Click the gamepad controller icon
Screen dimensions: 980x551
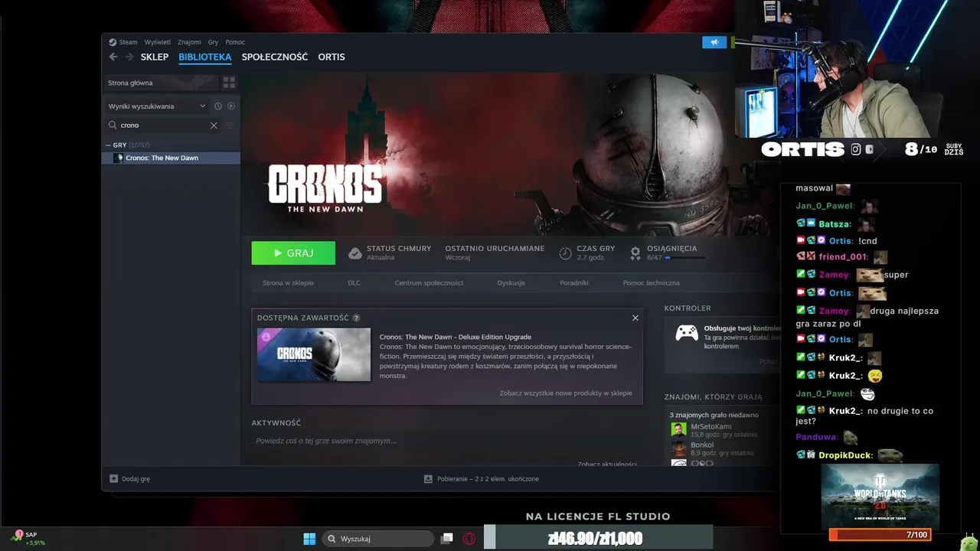click(686, 333)
